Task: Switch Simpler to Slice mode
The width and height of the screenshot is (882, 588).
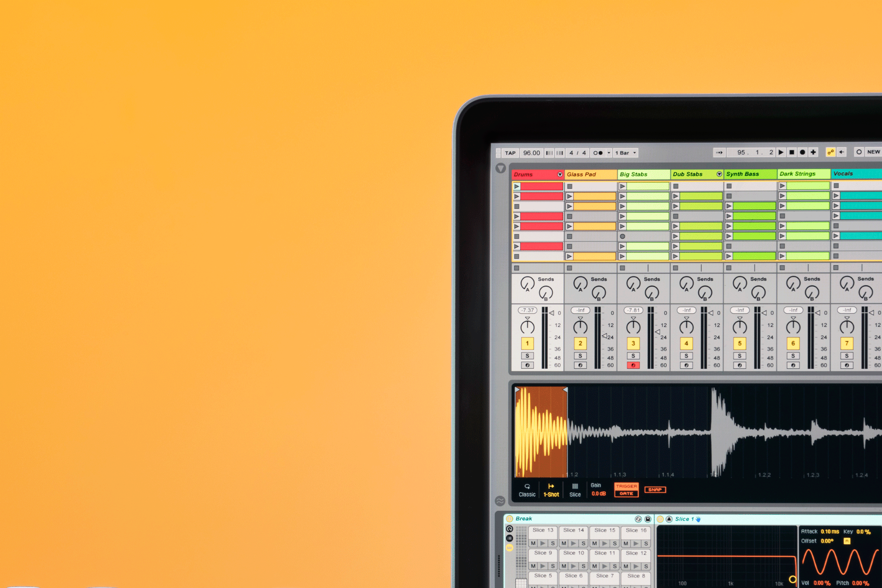Action: pyautogui.click(x=575, y=490)
